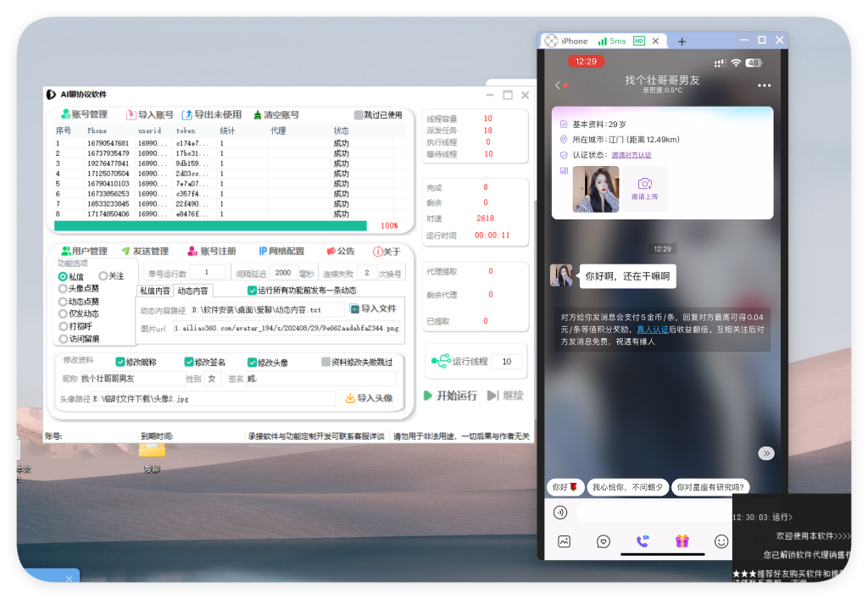Open the image picker icon in chat
Image resolution: width=868 pixels, height=599 pixels.
[564, 541]
